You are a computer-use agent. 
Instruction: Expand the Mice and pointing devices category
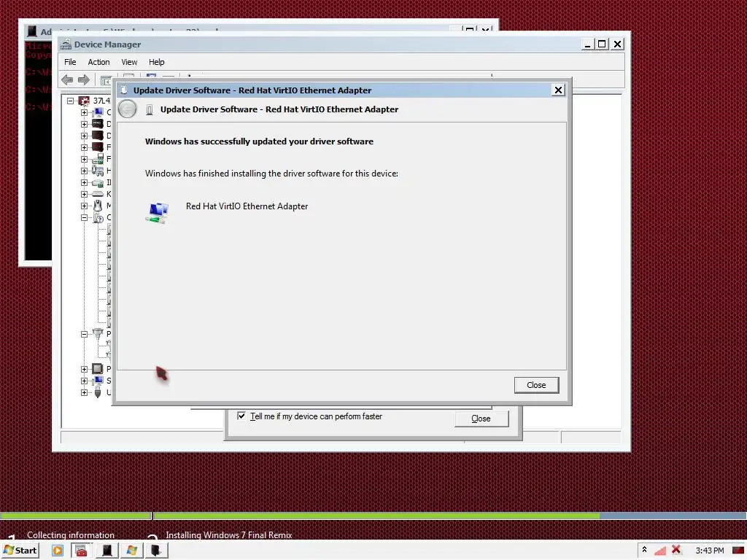[85, 206]
